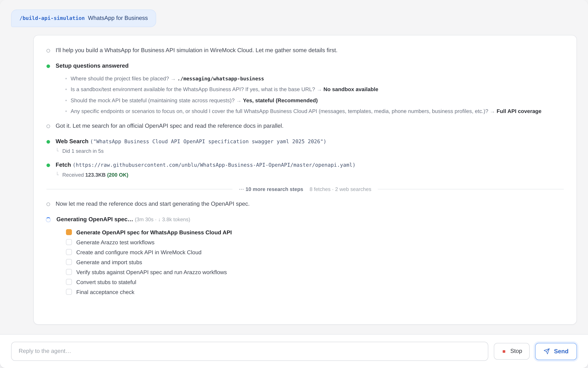Viewport: 588px width, 368px height.
Task: Check 'Generate Arazzo test workflows' checkbox
Action: [69, 242]
